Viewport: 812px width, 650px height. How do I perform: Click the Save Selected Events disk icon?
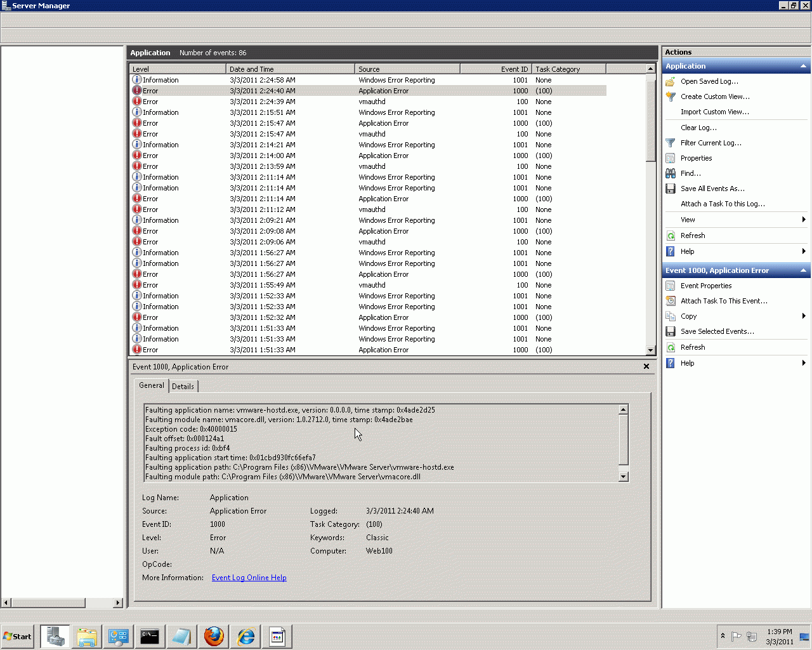coord(670,331)
